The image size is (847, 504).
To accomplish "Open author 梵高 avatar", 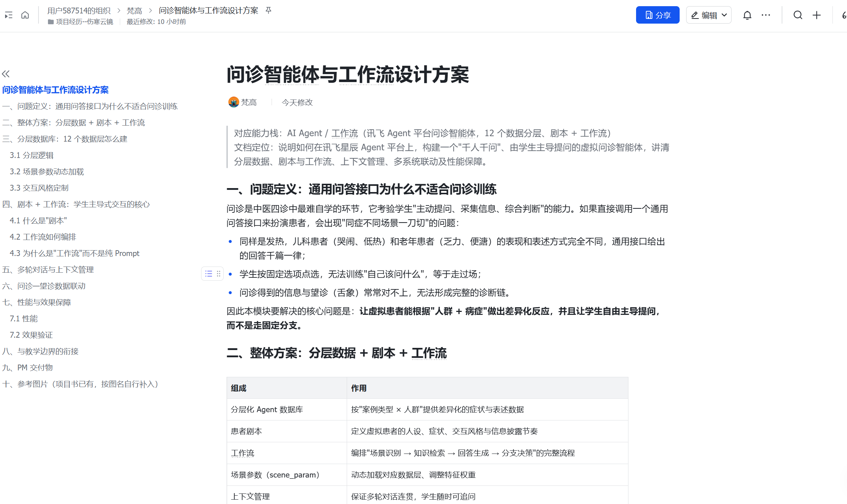I will [233, 102].
